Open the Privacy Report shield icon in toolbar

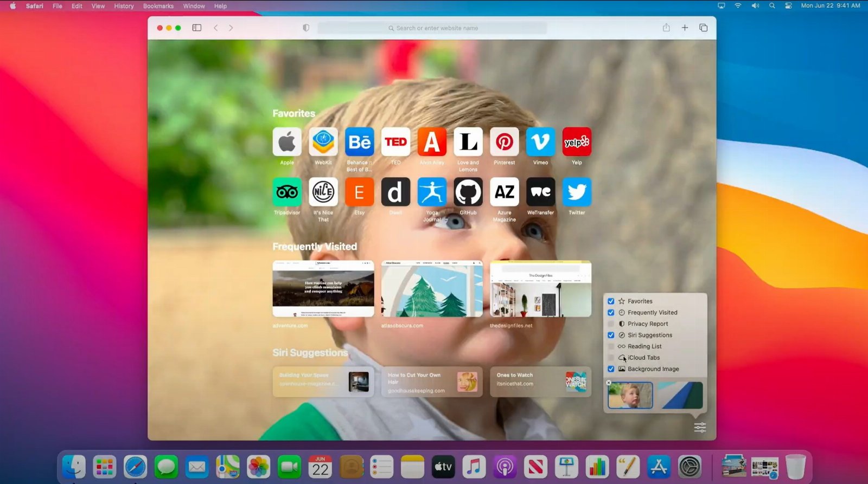(306, 28)
